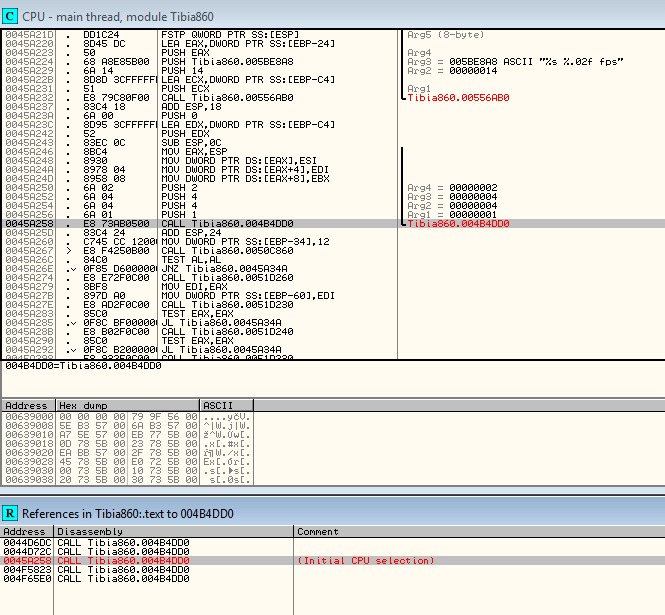Select the FSTP QWORD PTR SS:[ESP] instruction

tap(230, 35)
